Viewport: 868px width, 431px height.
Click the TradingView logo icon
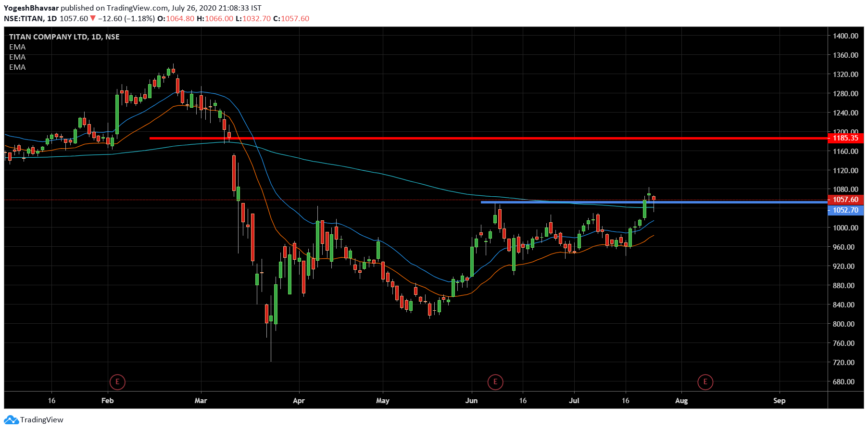point(11,419)
